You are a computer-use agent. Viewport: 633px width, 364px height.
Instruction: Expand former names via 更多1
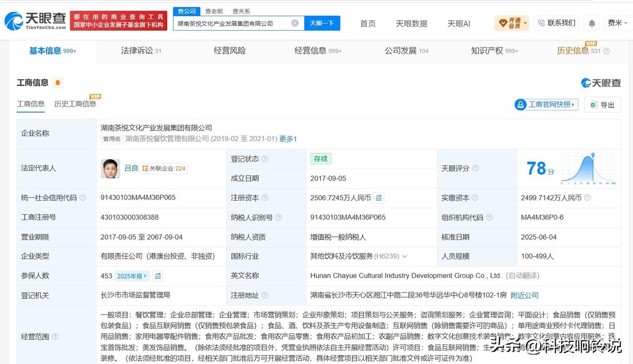(x=288, y=139)
